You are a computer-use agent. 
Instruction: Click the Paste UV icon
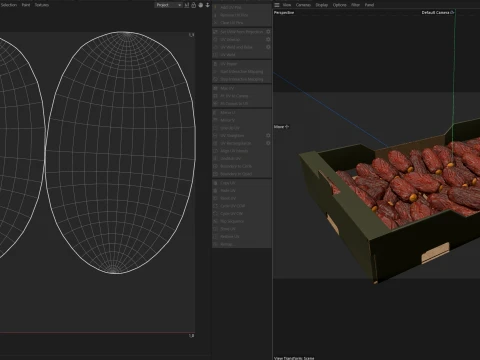pyautogui.click(x=215, y=191)
